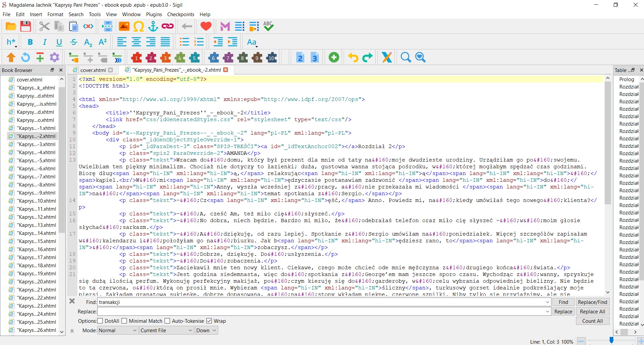Apply Bold formatting from the toolbar
This screenshot has width=644, height=345.
30,42
